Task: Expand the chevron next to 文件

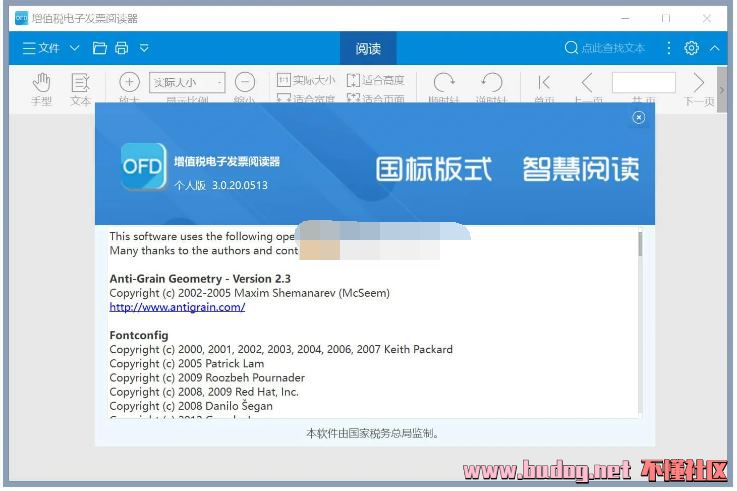Action: click(75, 48)
